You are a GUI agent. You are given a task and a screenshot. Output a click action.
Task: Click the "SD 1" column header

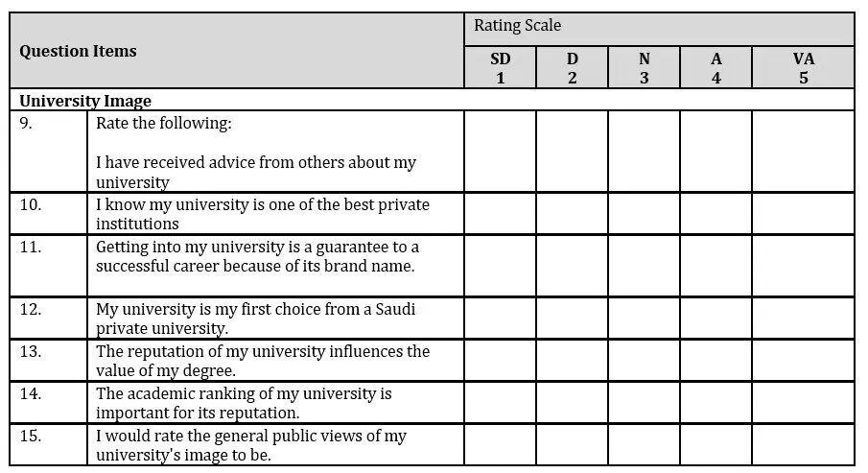500,68
